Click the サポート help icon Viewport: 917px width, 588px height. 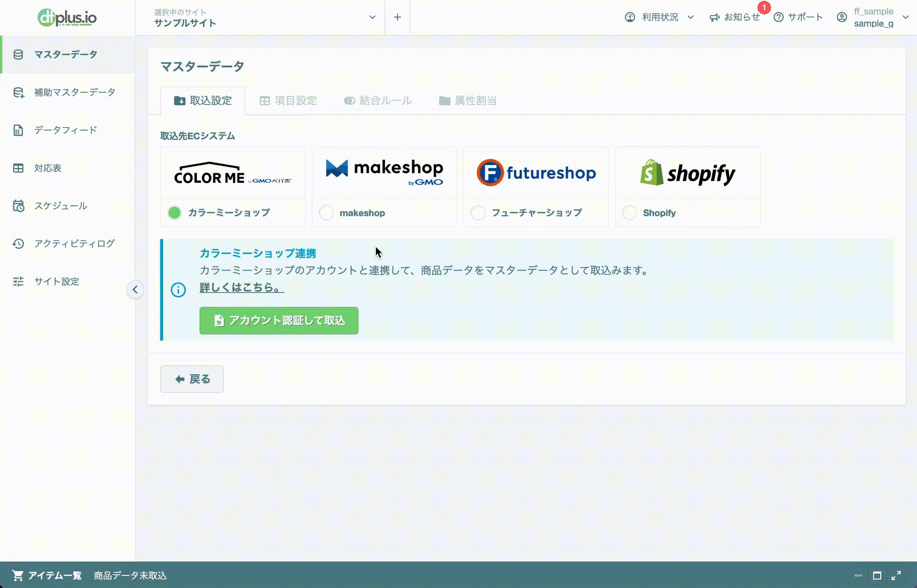778,17
